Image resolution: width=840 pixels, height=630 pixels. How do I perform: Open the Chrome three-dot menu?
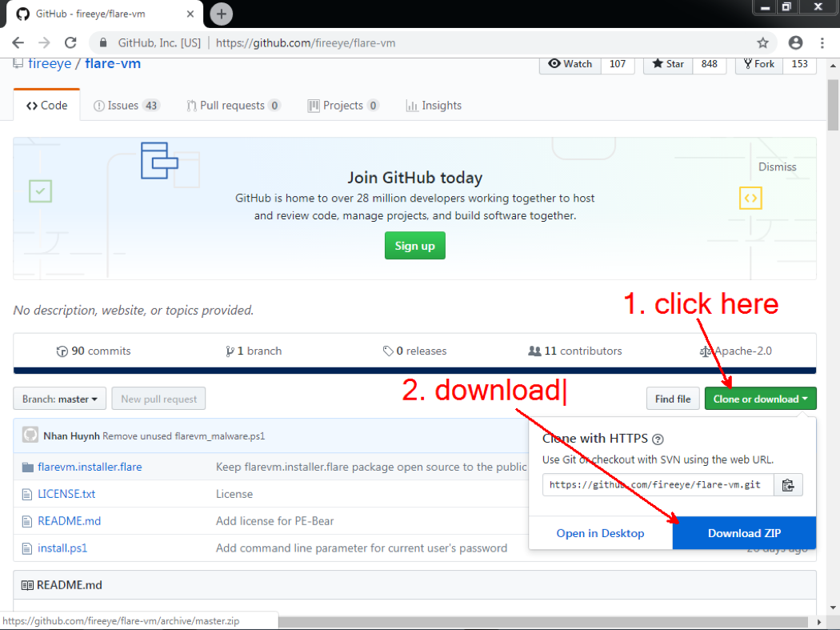[x=824, y=42]
